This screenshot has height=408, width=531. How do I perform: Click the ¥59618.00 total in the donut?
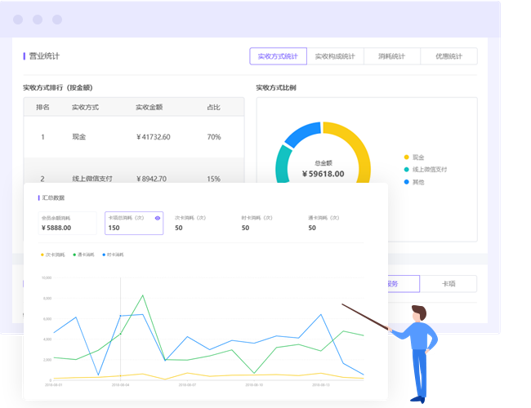click(323, 174)
